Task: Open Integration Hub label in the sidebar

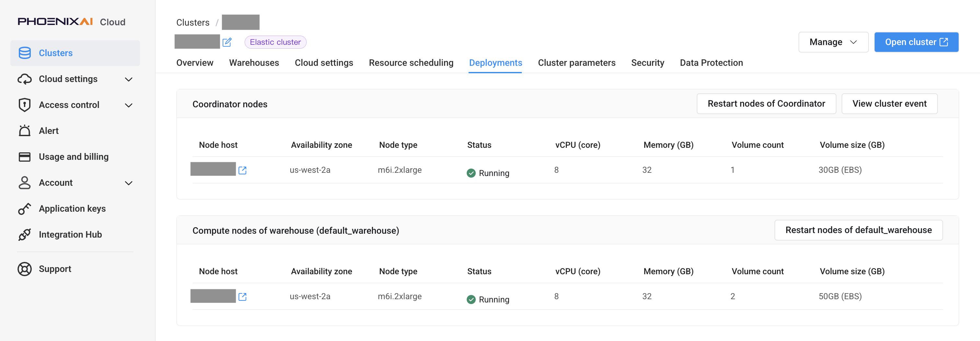Action: [x=70, y=234]
